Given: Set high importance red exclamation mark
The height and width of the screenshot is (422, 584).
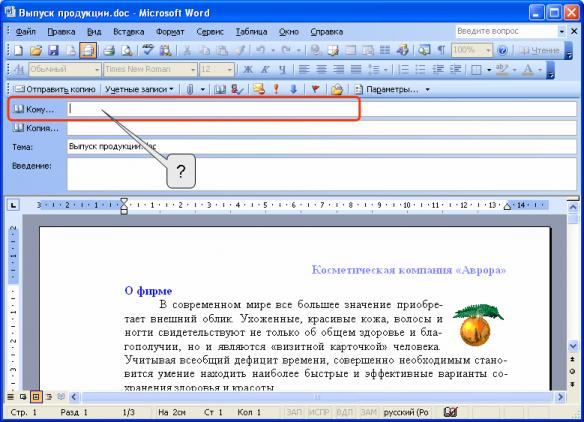Looking at the screenshot, I should (276, 89).
